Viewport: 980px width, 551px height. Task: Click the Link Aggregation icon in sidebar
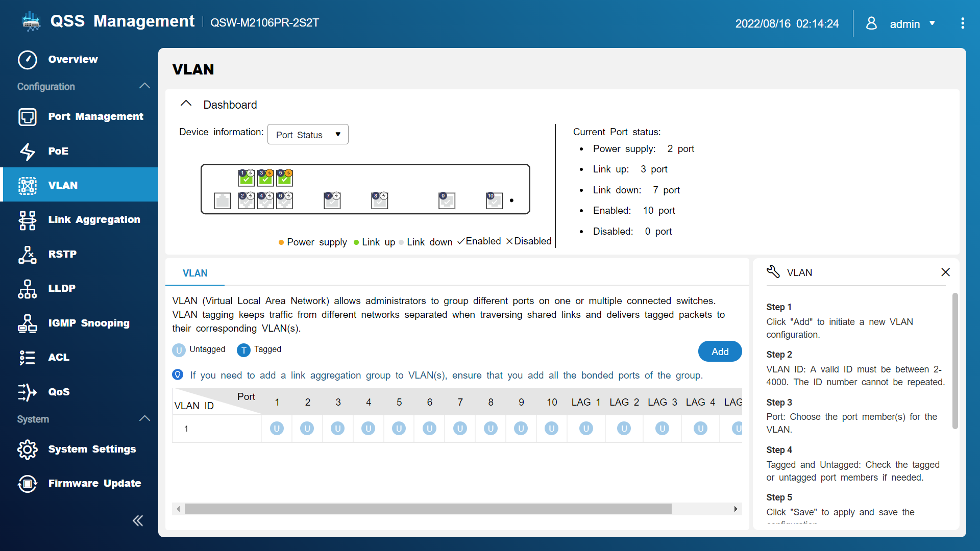[27, 219]
